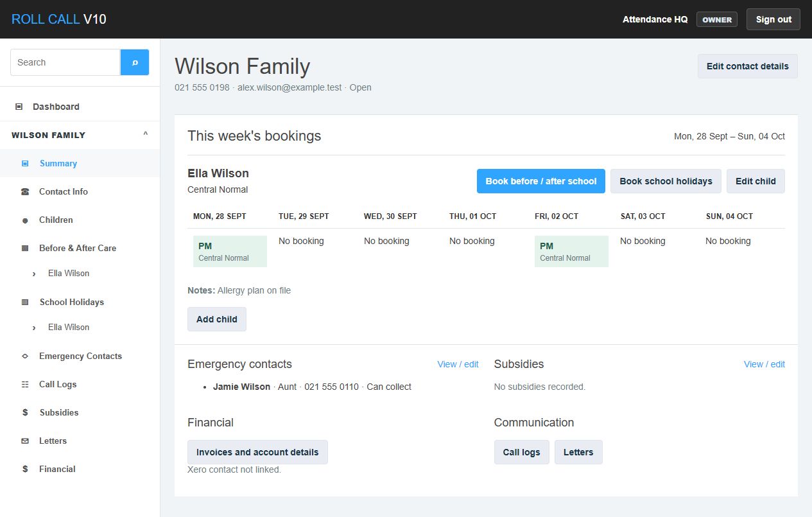Click the Tuesday 29 Sept 'No booking' cell
The height and width of the screenshot is (517, 812).
point(301,241)
